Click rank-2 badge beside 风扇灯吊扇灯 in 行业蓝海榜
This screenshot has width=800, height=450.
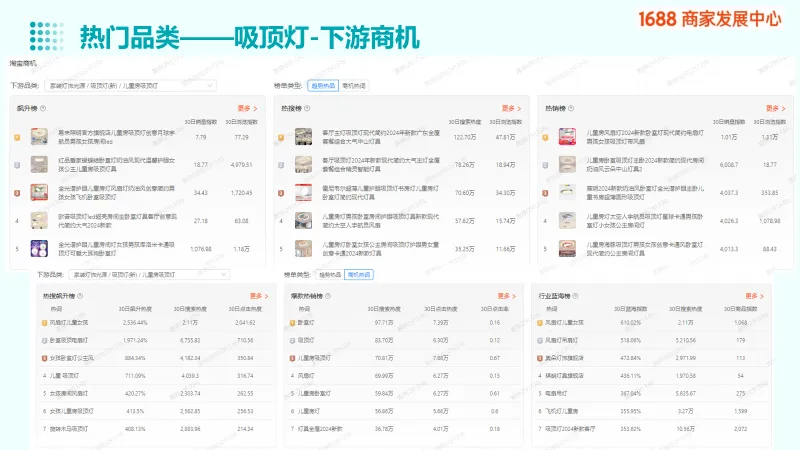pyautogui.click(x=545, y=339)
